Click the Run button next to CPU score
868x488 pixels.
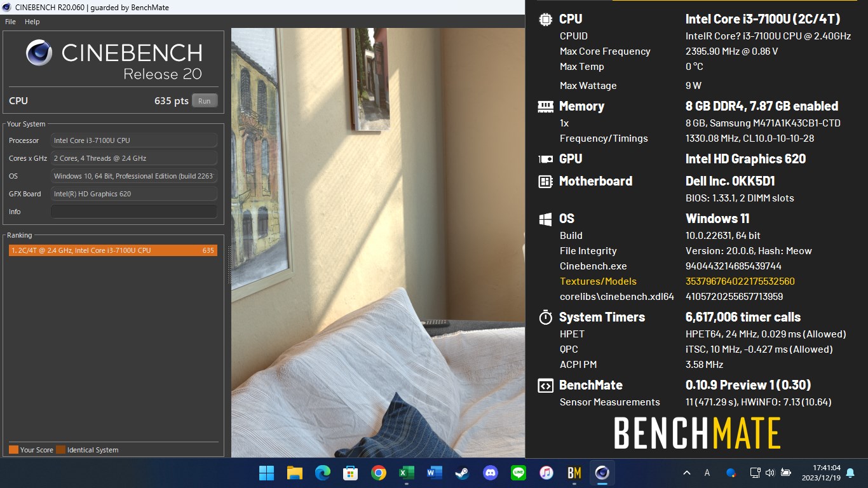point(205,100)
